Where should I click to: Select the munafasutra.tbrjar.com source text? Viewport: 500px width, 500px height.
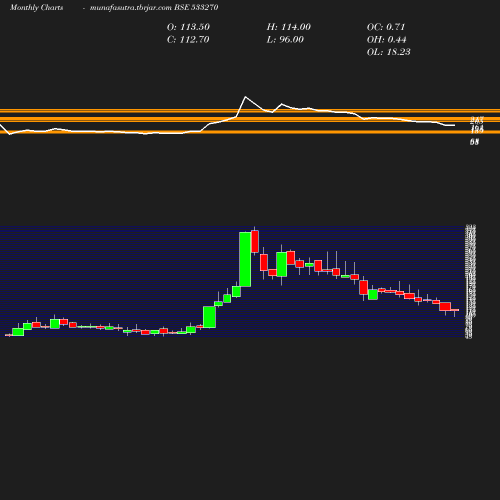coord(131,7)
